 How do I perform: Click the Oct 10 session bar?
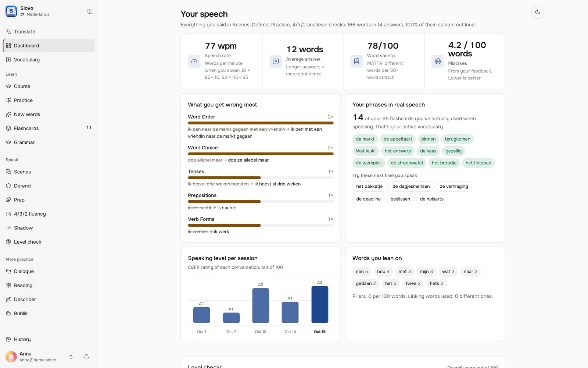click(x=261, y=305)
